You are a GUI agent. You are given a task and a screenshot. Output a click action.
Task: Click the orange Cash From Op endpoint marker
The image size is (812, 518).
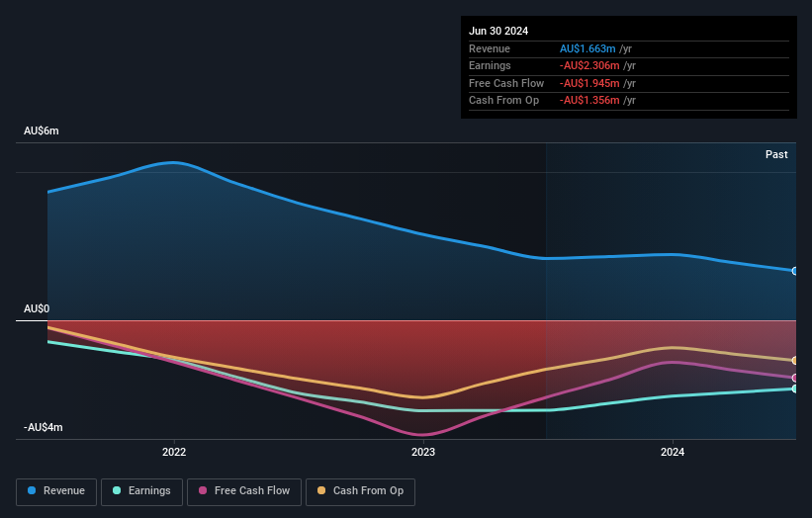(794, 360)
